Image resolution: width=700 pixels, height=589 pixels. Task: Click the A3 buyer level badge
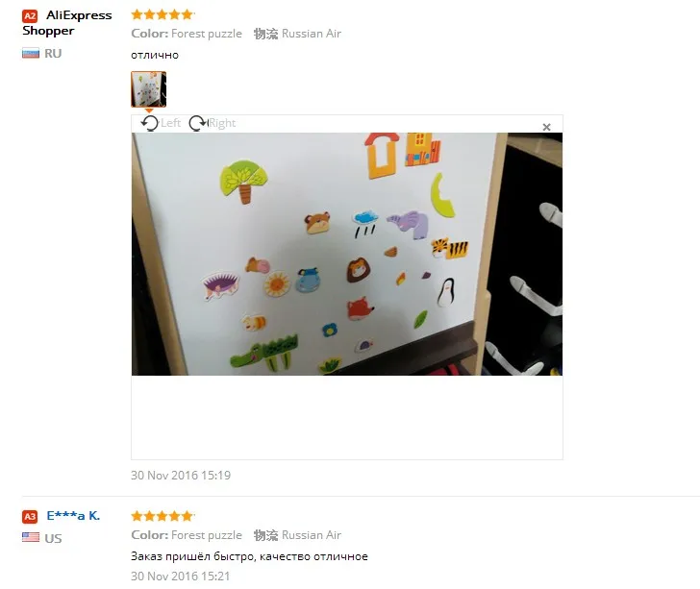coord(30,517)
